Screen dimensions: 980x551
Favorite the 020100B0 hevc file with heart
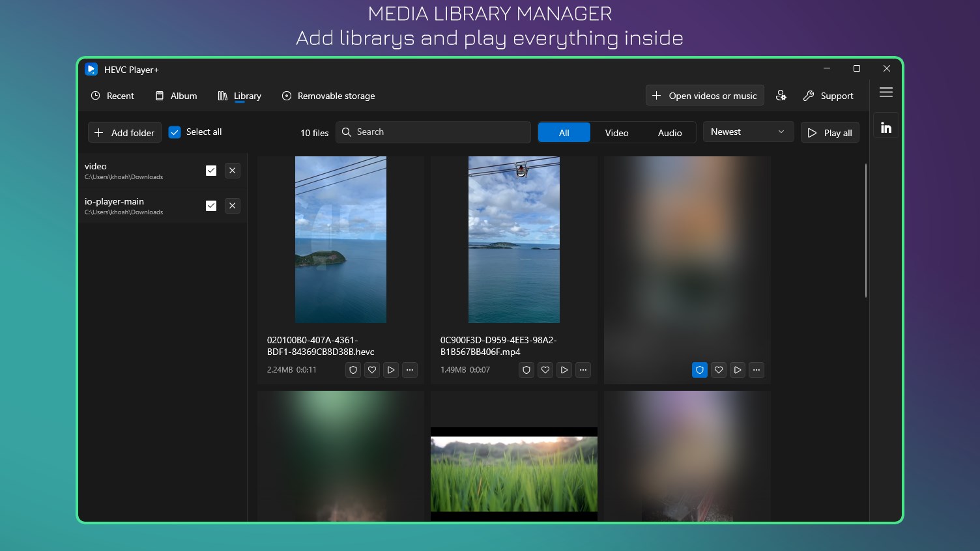372,370
